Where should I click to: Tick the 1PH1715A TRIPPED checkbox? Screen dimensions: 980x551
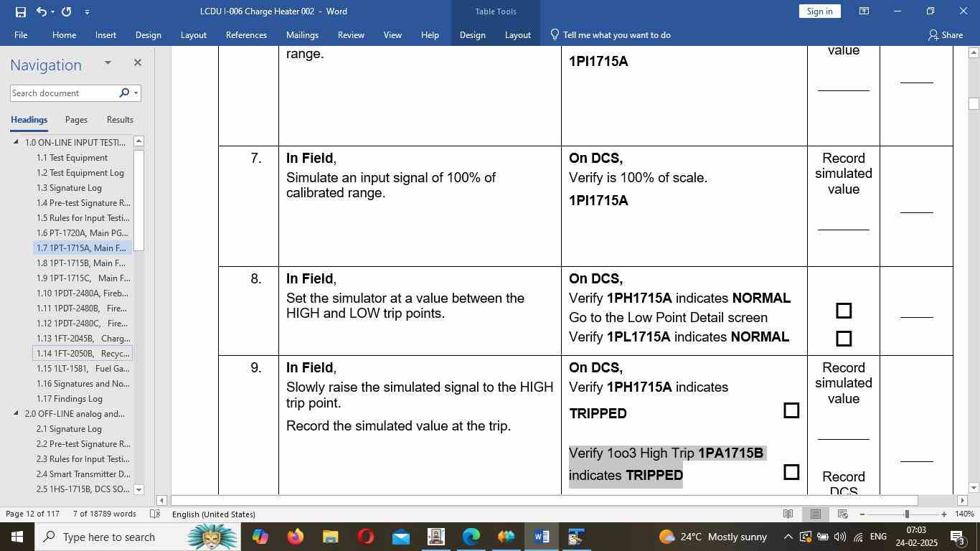[791, 410]
